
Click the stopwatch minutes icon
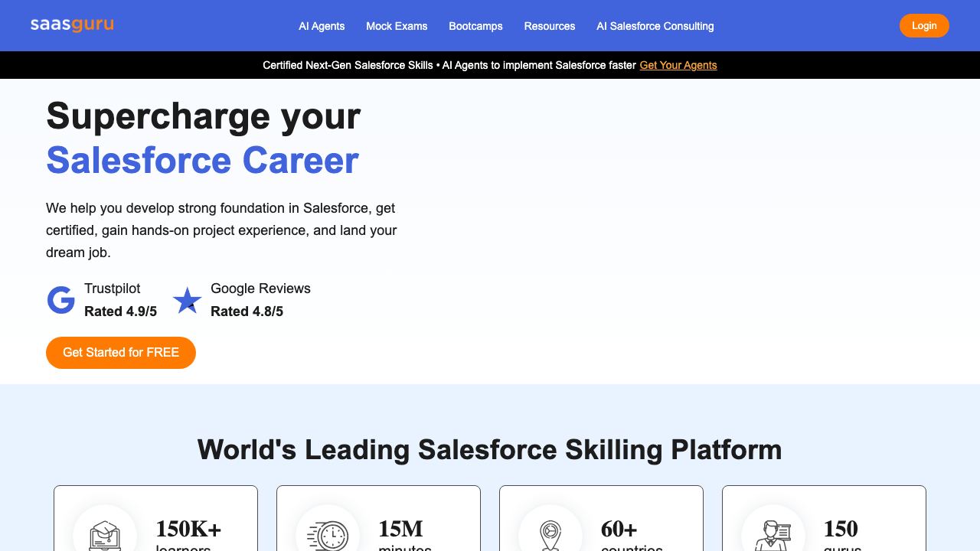328,535
